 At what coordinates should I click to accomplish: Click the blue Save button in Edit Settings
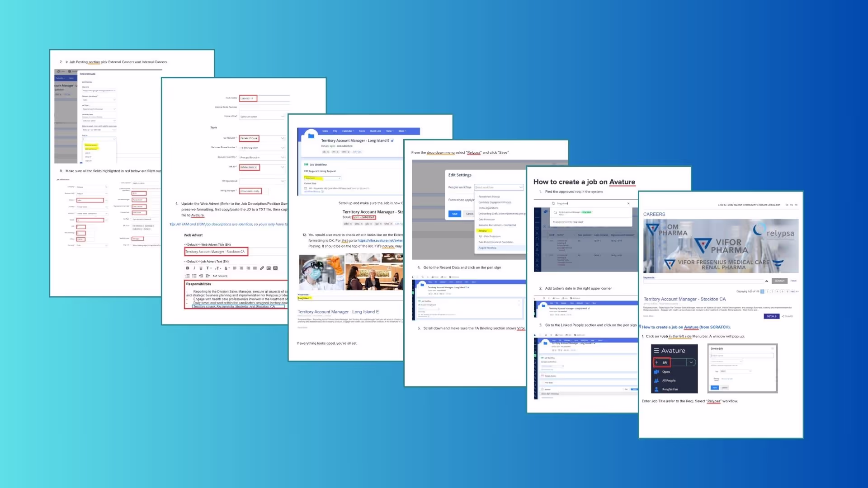click(455, 214)
